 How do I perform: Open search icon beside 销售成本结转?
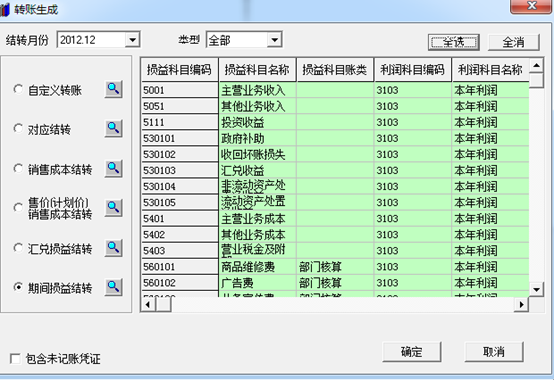(x=114, y=169)
